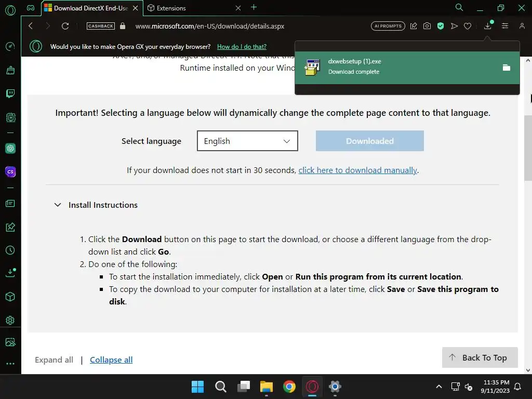Open ChatGPT panel in sidebar
This screenshot has width=532, height=399.
[x=10, y=148]
